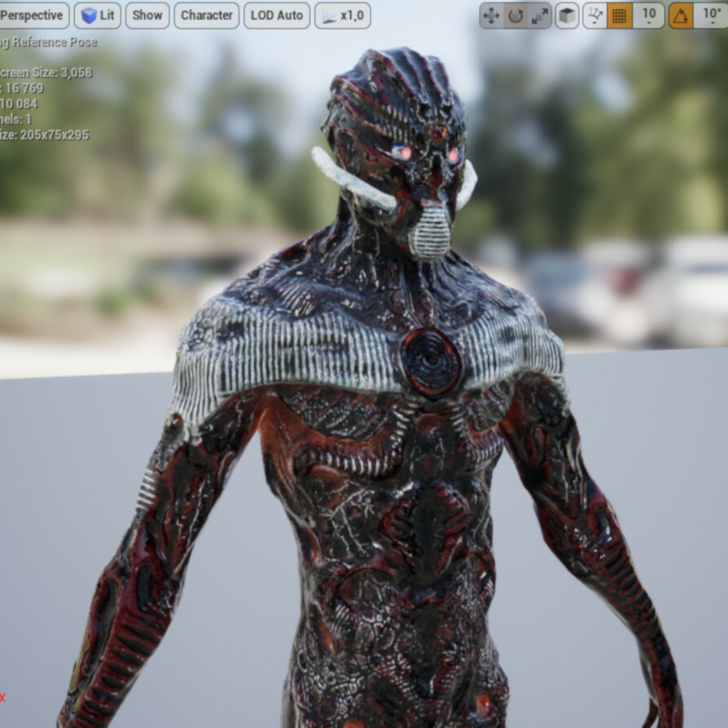This screenshot has width=728, height=728.
Task: Click the grid snapping icon
Action: coord(621,15)
